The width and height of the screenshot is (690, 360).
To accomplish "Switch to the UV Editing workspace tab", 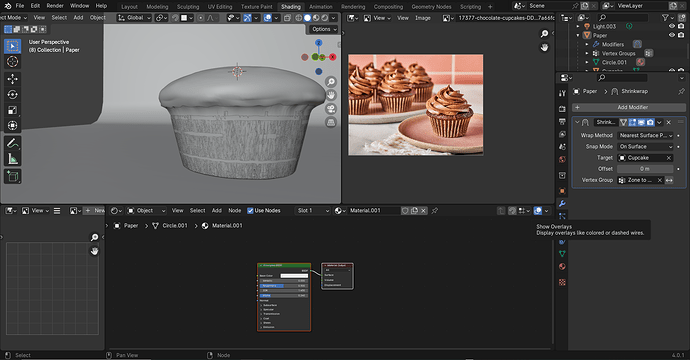I will 220,7.
